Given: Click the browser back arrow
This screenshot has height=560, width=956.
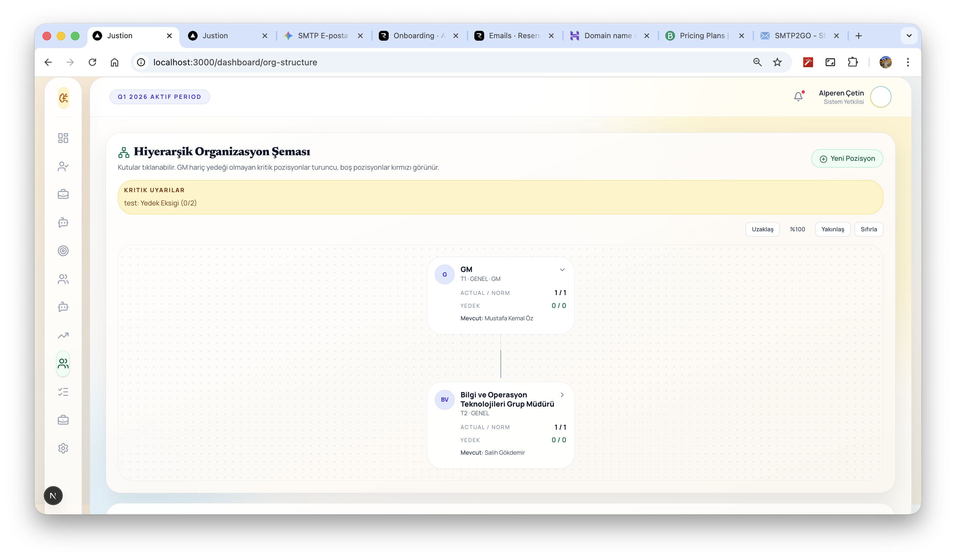Looking at the screenshot, I should click(x=48, y=62).
